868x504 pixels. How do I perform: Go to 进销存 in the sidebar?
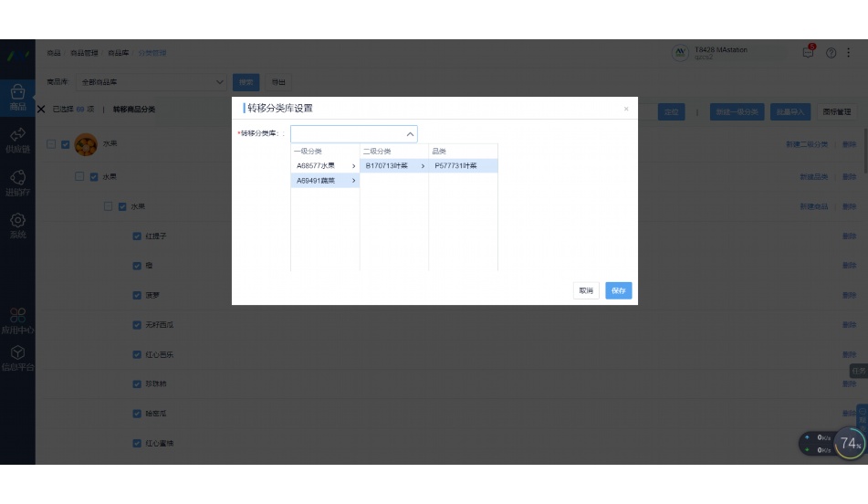coord(17,183)
